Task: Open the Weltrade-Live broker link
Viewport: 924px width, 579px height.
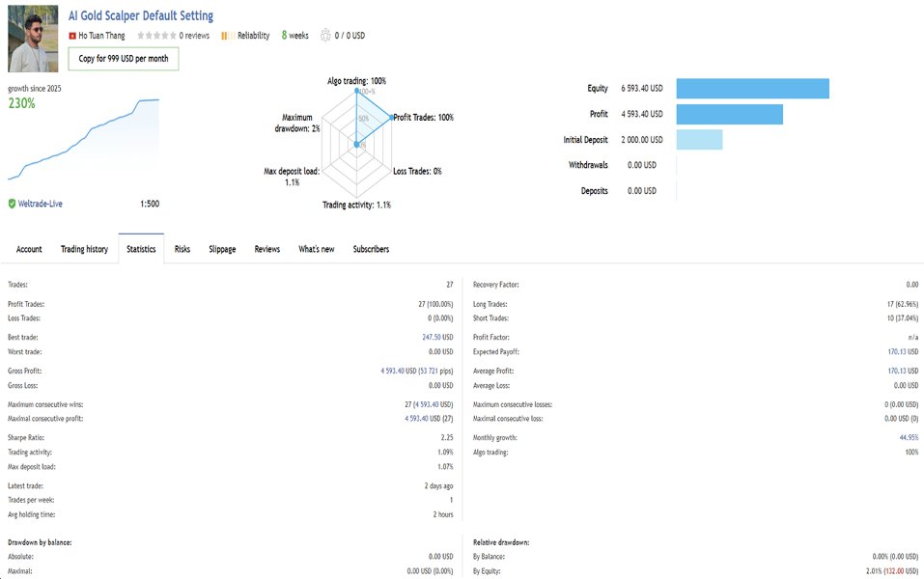Action: coord(41,204)
